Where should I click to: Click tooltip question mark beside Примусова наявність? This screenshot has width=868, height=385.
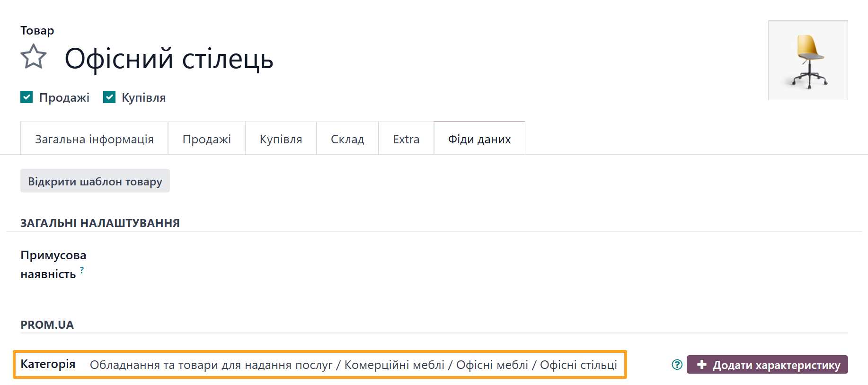pos(82,270)
